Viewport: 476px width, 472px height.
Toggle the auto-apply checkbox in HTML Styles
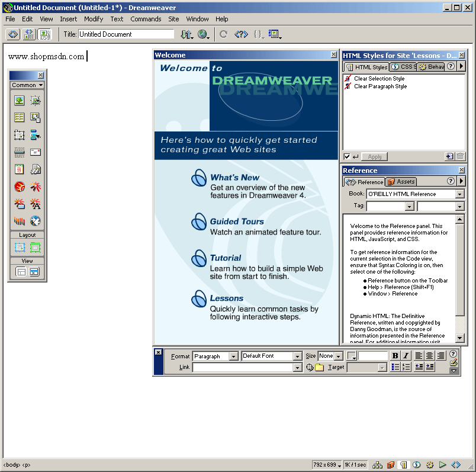[347, 157]
